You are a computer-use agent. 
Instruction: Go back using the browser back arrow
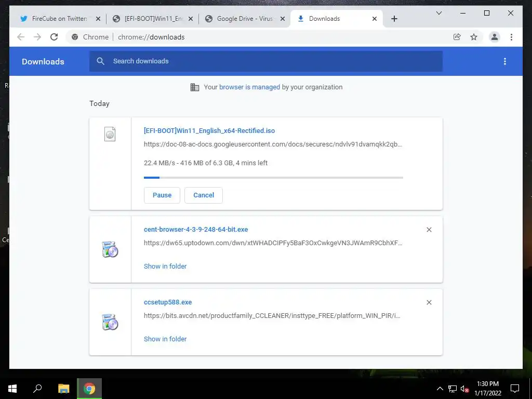point(21,37)
